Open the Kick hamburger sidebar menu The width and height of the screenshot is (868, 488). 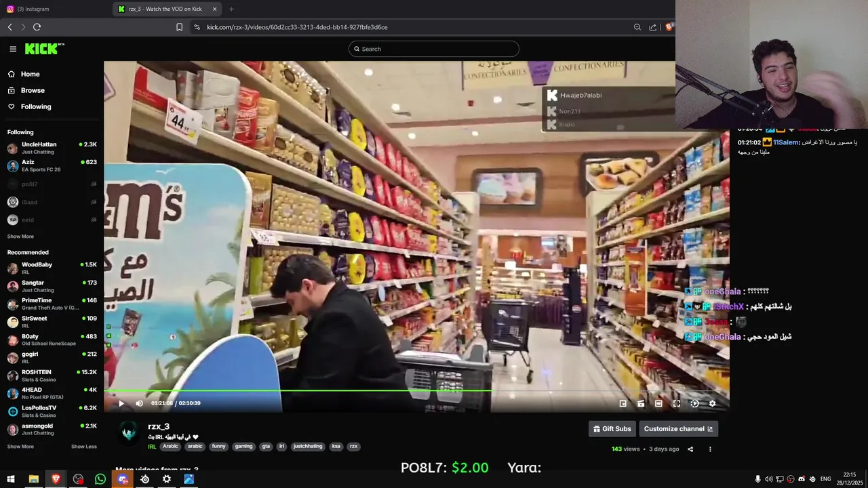(x=13, y=49)
